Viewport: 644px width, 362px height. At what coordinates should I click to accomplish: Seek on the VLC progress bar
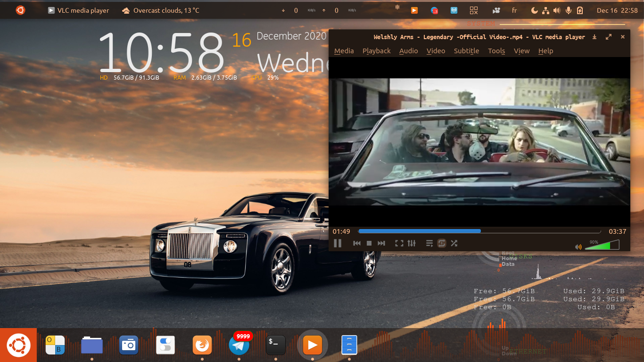479,231
